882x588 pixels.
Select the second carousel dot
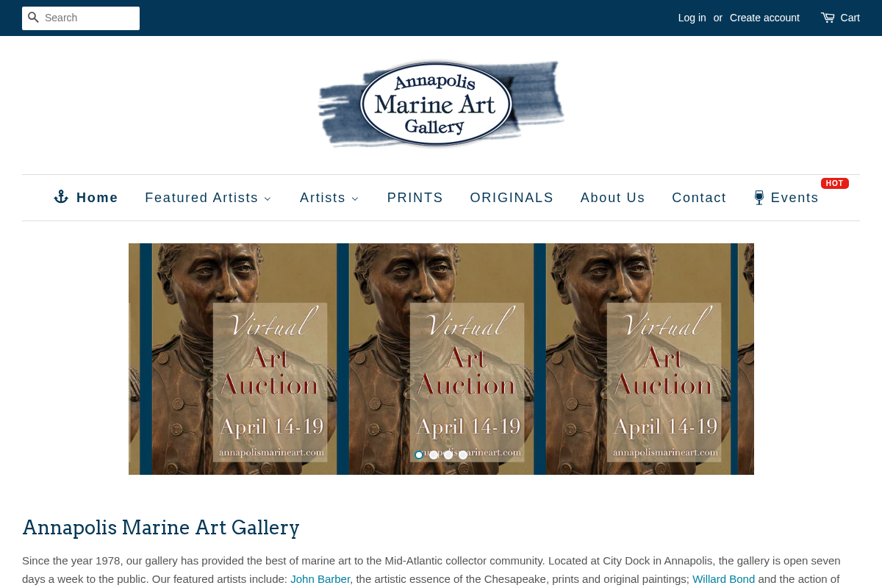point(432,454)
